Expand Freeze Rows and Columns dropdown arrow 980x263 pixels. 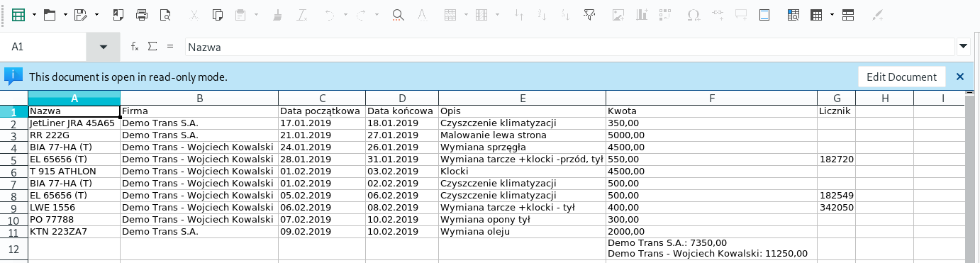832,14
